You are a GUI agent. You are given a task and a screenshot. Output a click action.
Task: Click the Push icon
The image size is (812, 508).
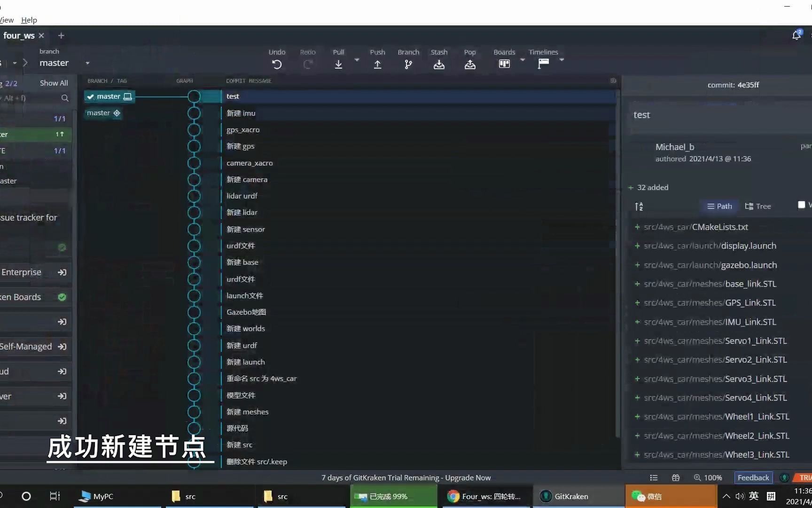(x=377, y=64)
